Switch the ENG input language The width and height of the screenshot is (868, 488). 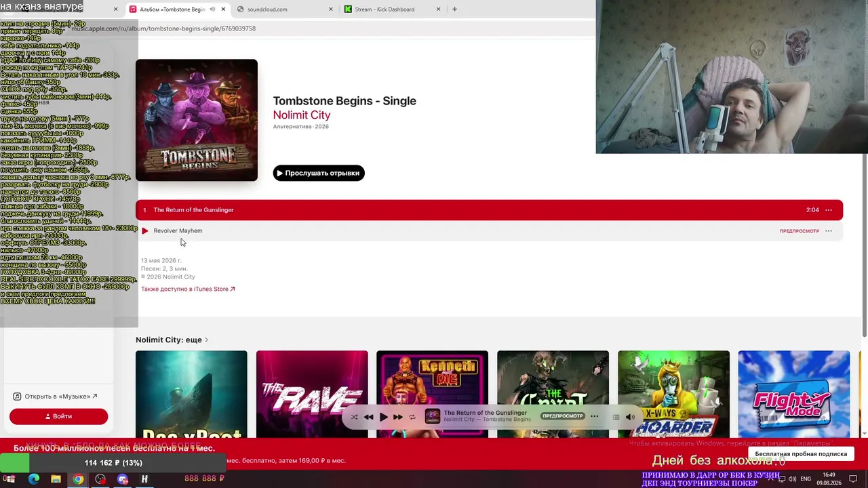[806, 479]
